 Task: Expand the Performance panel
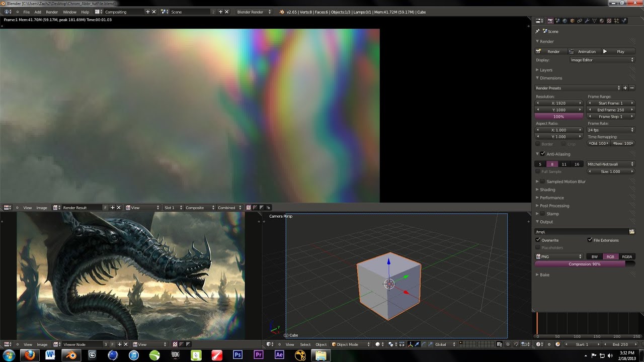click(x=551, y=198)
